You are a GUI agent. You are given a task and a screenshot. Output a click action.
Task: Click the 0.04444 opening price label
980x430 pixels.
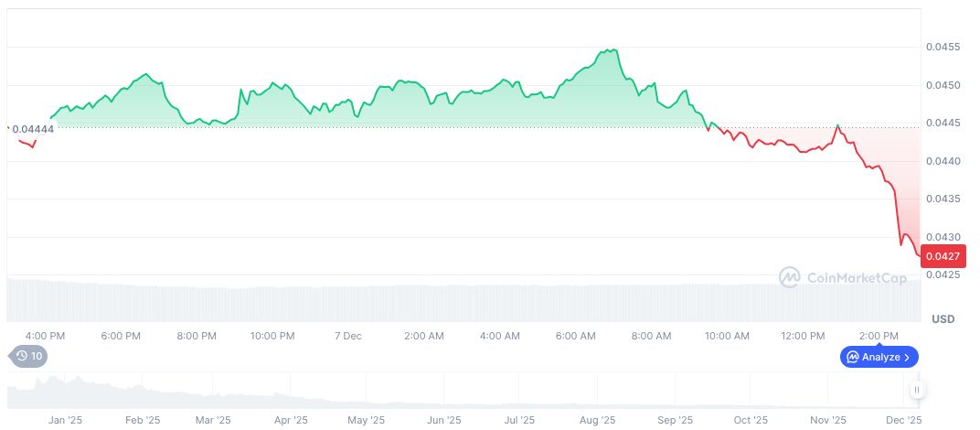tap(33, 129)
